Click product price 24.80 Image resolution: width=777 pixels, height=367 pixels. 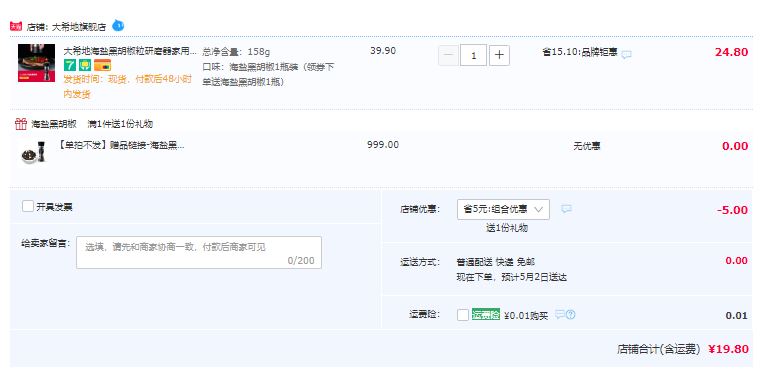pyautogui.click(x=731, y=52)
